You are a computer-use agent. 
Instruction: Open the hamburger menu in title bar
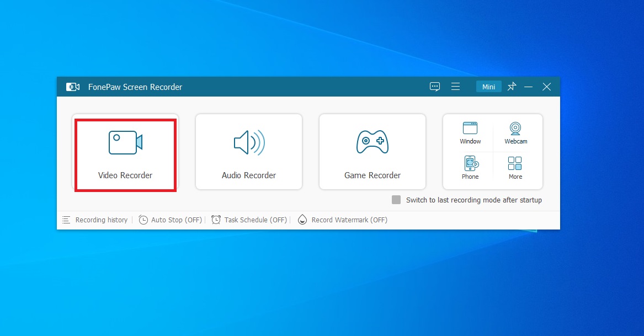pos(455,87)
